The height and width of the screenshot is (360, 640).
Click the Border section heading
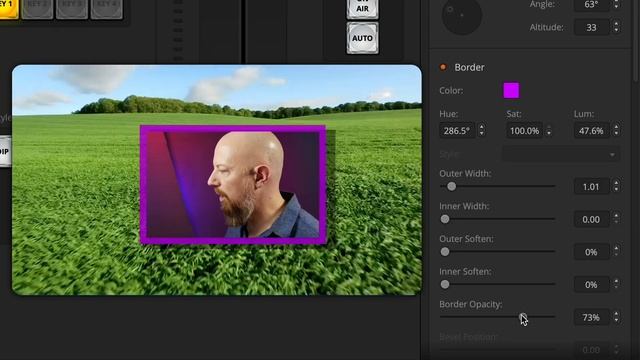(x=469, y=67)
